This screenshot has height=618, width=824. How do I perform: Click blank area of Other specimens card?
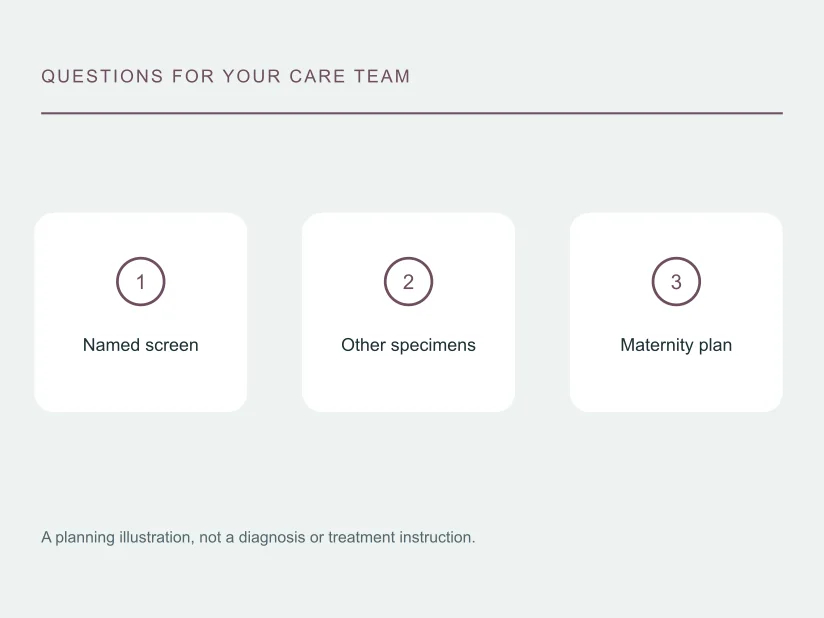point(408,386)
